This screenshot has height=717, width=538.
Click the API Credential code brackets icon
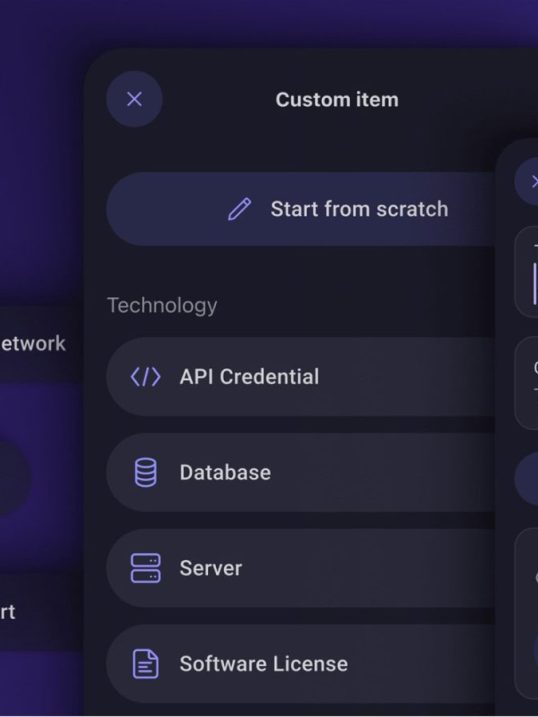pyautogui.click(x=145, y=377)
